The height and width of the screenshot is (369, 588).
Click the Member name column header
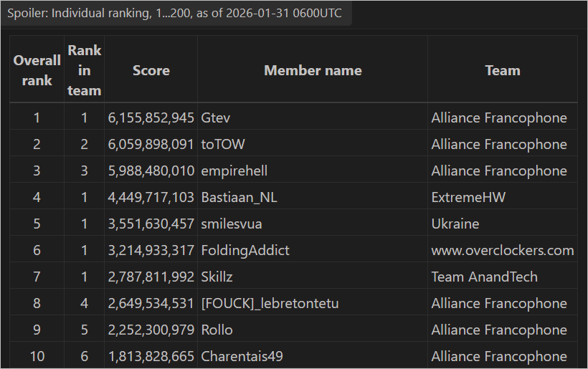click(x=313, y=70)
